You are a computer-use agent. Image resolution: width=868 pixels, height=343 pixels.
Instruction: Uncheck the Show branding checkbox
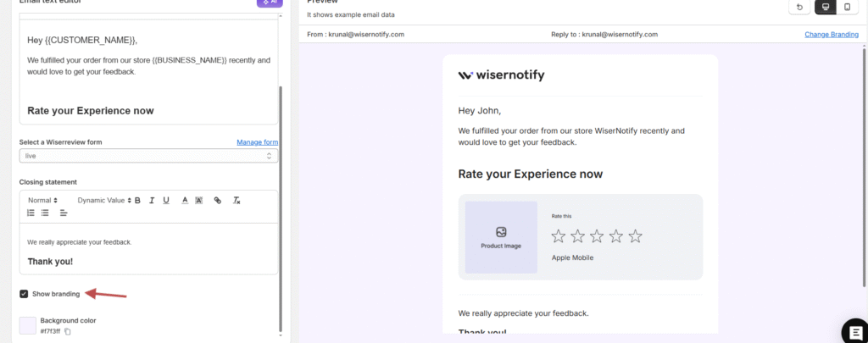tap(24, 294)
